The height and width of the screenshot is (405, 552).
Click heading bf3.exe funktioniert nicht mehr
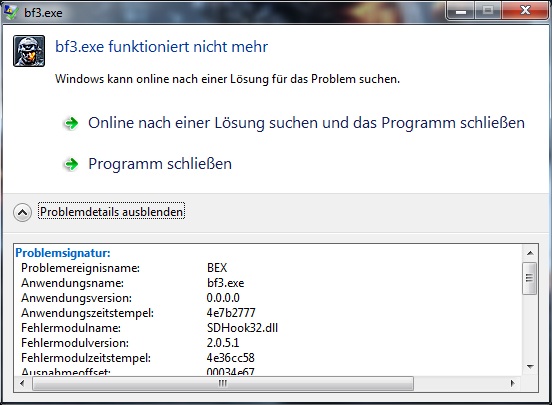tap(162, 46)
